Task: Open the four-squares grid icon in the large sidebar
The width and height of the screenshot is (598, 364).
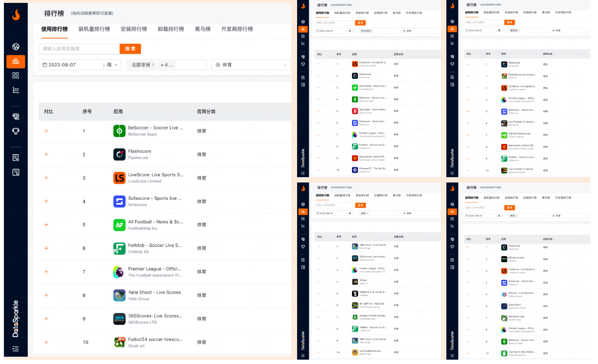Action: [16, 76]
